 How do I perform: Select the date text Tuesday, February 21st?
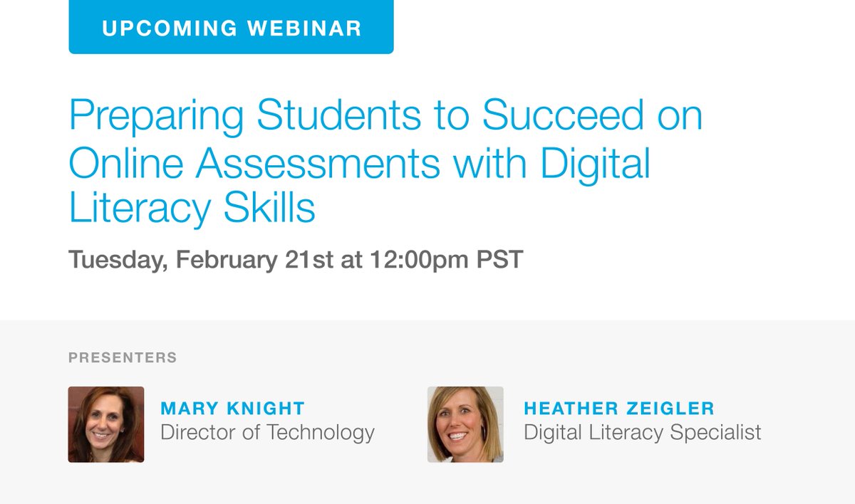(x=201, y=260)
